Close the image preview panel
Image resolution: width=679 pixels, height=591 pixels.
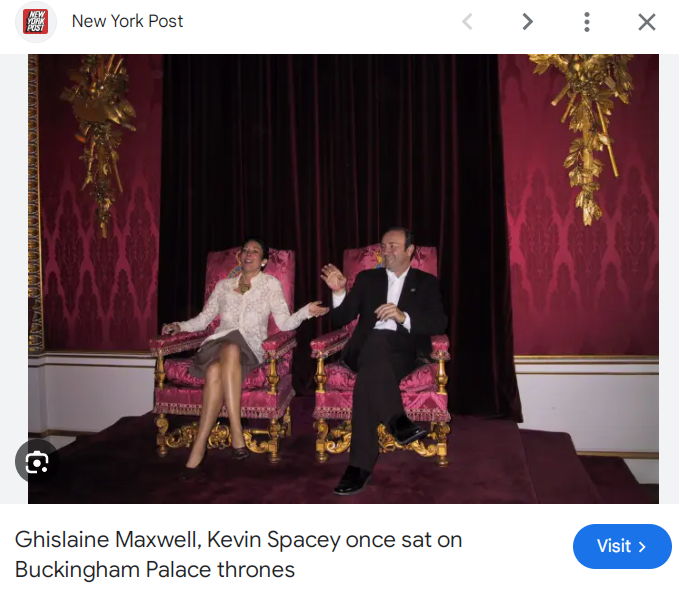[x=647, y=22]
